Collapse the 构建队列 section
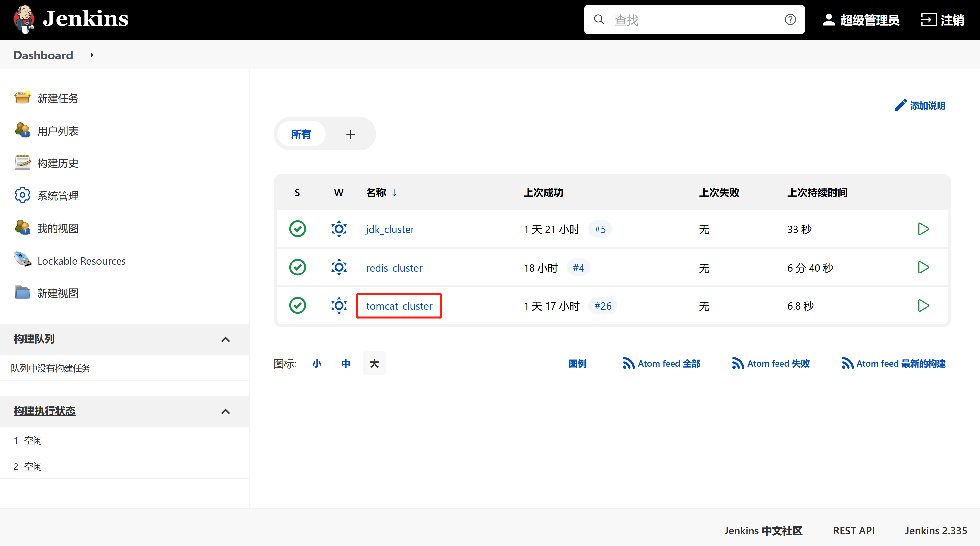Image resolution: width=980 pixels, height=546 pixels. [225, 340]
